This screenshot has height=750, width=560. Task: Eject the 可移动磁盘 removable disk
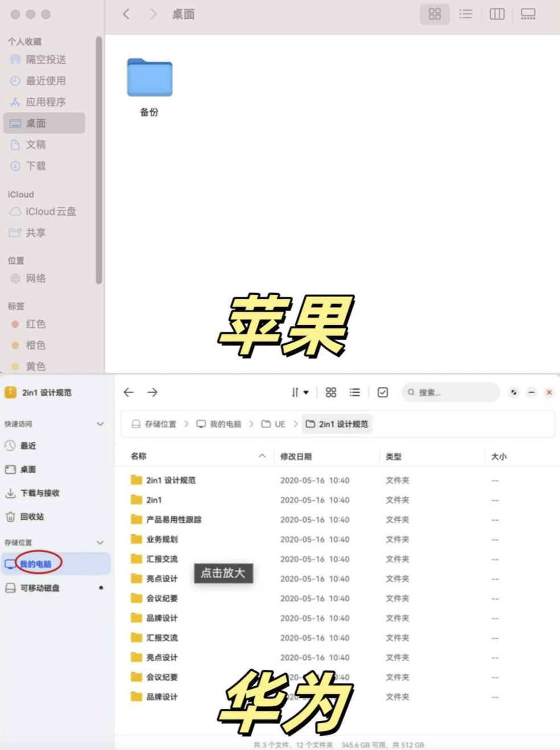[x=101, y=588]
